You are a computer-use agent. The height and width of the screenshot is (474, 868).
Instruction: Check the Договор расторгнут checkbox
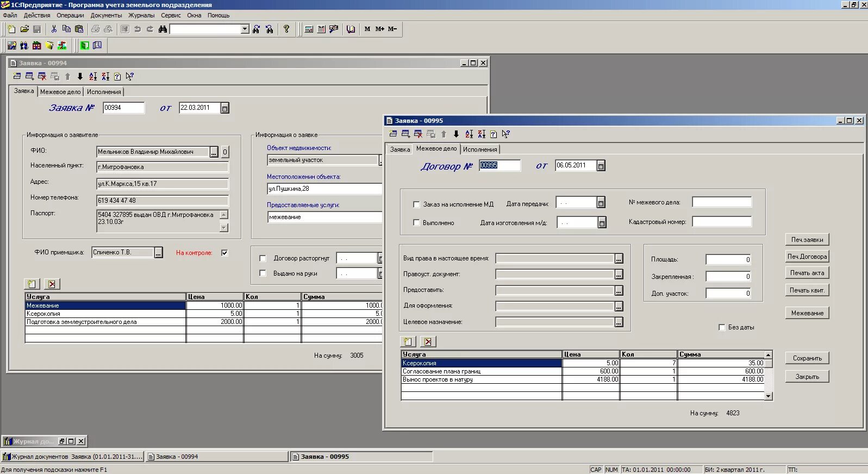[263, 258]
